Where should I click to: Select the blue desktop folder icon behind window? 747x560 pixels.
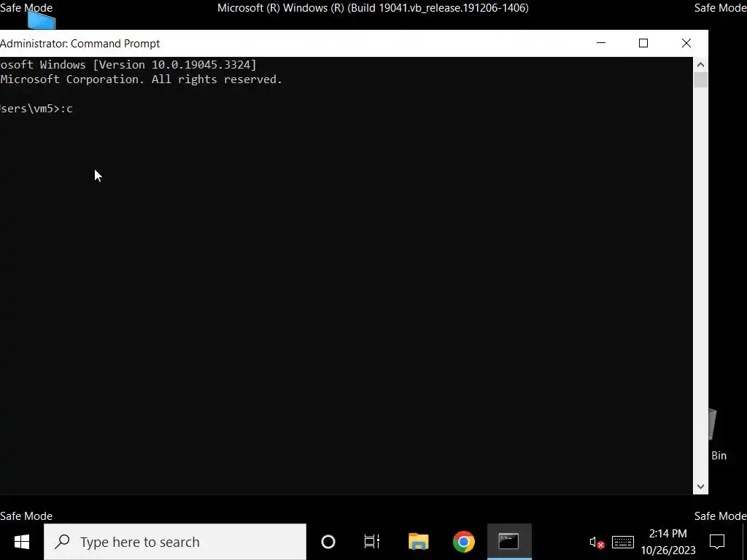42,20
